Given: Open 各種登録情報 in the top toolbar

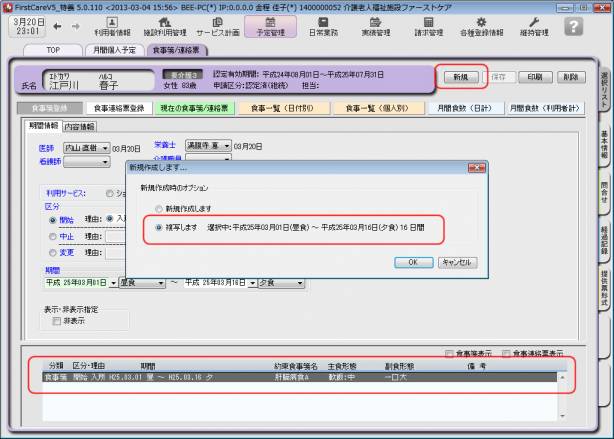Looking at the screenshot, I should 482,26.
